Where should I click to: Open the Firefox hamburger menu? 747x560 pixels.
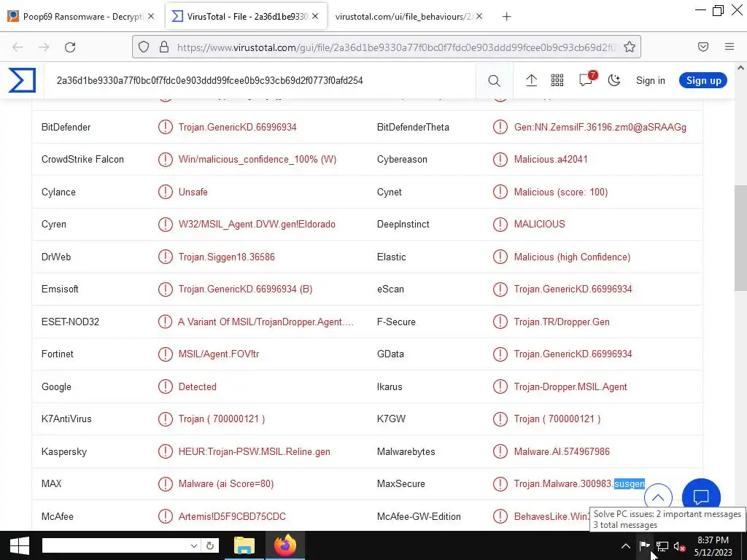729,47
